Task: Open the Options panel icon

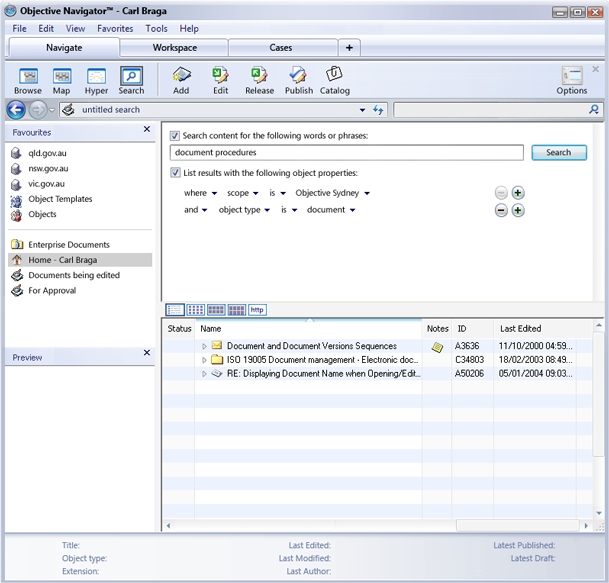Action: (x=572, y=81)
